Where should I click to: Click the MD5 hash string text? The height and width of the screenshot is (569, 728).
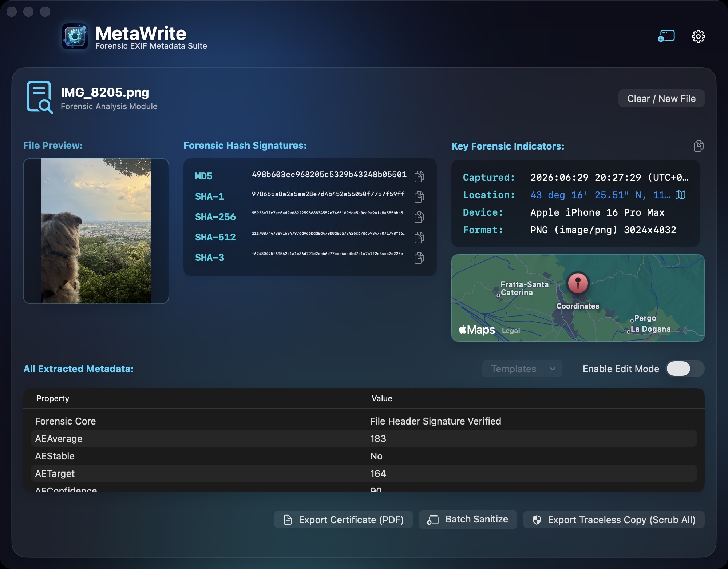329,175
